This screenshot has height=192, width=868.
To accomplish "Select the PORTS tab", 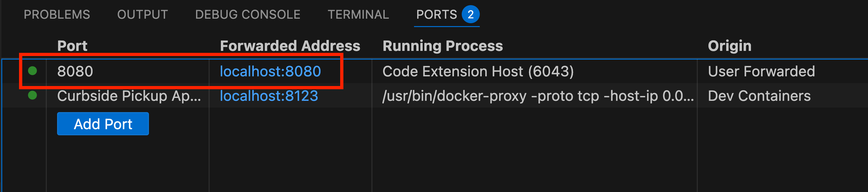I will (436, 14).
